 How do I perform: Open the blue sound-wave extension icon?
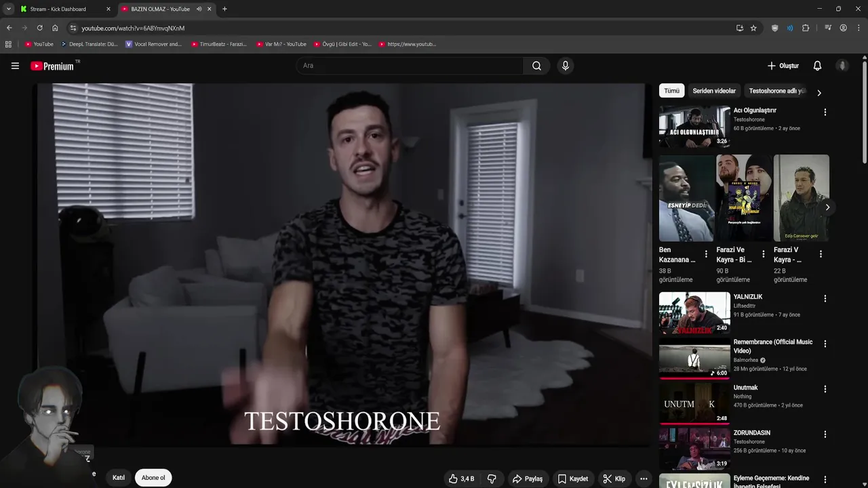click(x=790, y=28)
